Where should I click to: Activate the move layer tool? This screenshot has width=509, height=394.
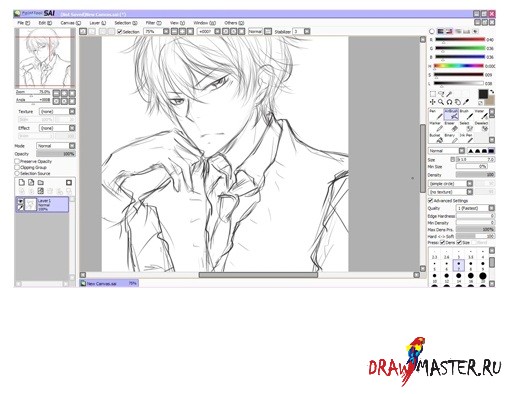point(433,102)
